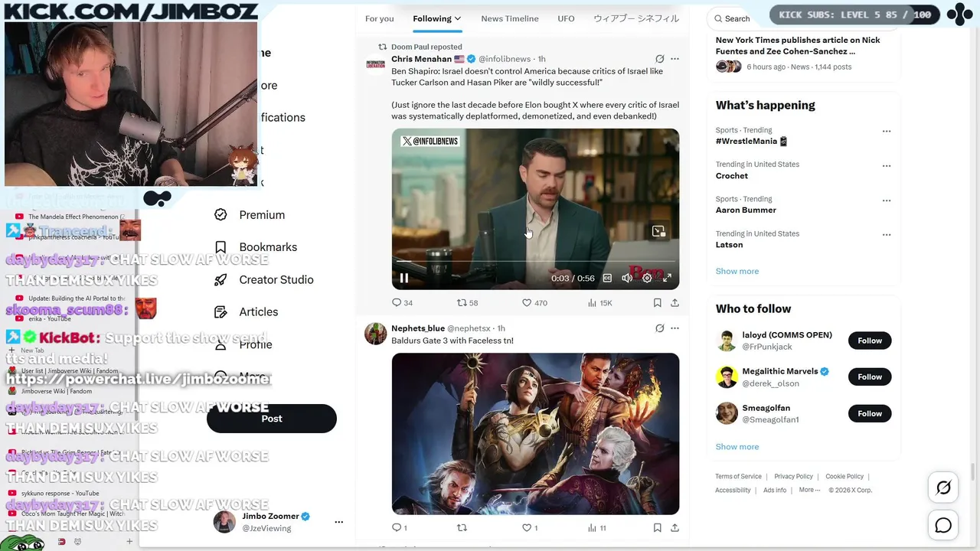Open options for Latson trend
980x551 pixels.
pyautogui.click(x=887, y=235)
